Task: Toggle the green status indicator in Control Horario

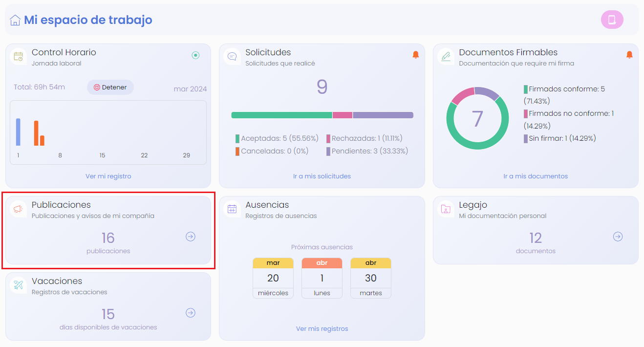Action: (x=195, y=55)
